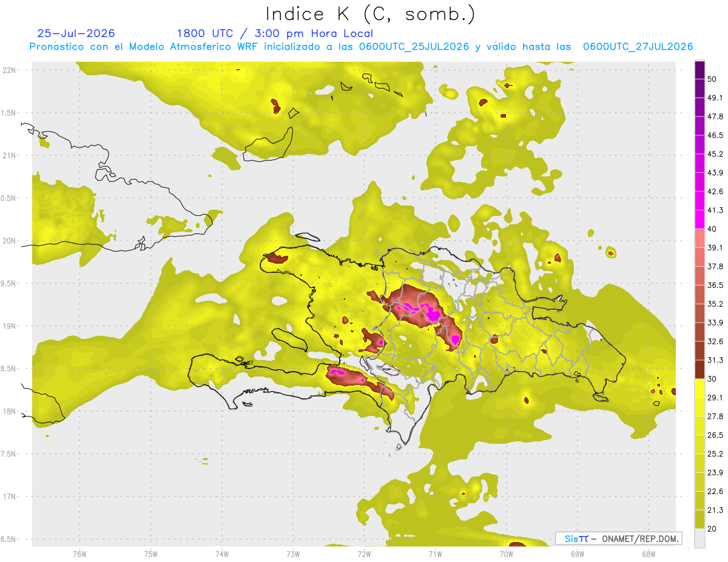This screenshot has height=562, width=728.
Task: Click the dark purple swatch above the 50 mark
Action: (x=699, y=70)
